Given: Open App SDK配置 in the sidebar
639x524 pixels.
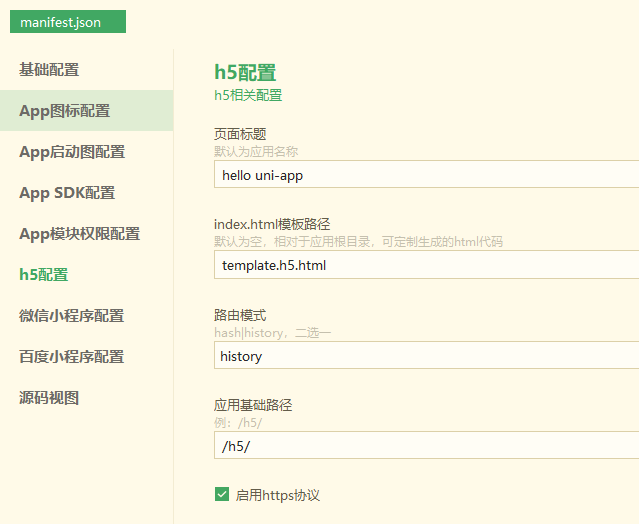Looking at the screenshot, I should click(x=67, y=193).
